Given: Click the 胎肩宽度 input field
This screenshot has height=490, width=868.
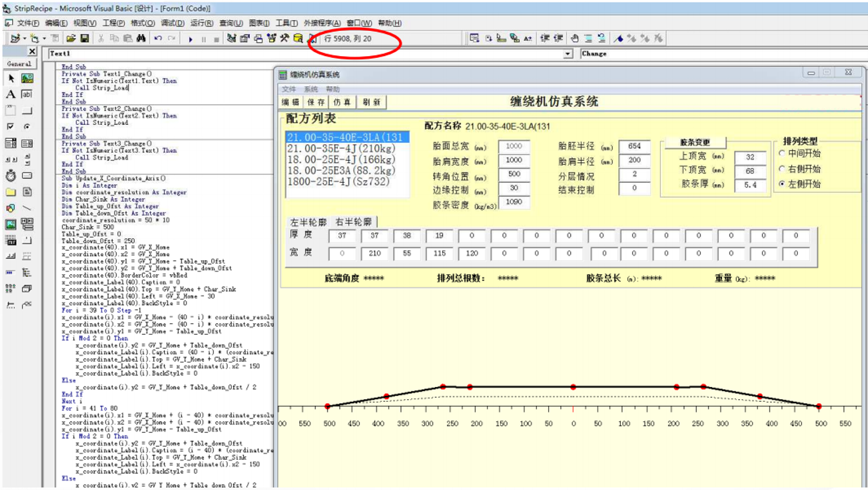Looking at the screenshot, I should point(514,160).
